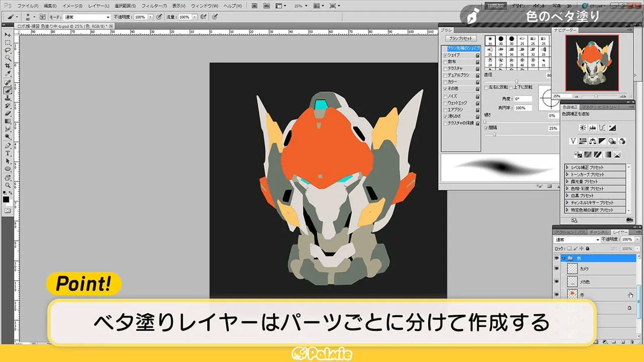Screen dimensions: 644x362
Task: Enable the ノイズ checkbox
Action: click(x=445, y=95)
